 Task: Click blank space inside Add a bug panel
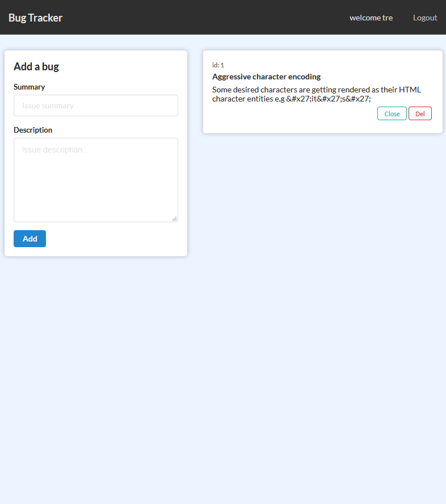[113, 239]
